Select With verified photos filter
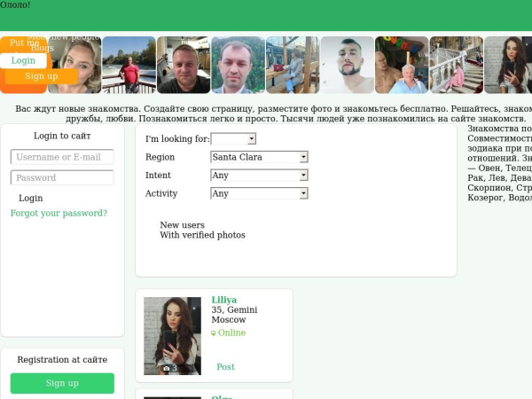Image resolution: width=532 pixels, height=399 pixels. [202, 235]
